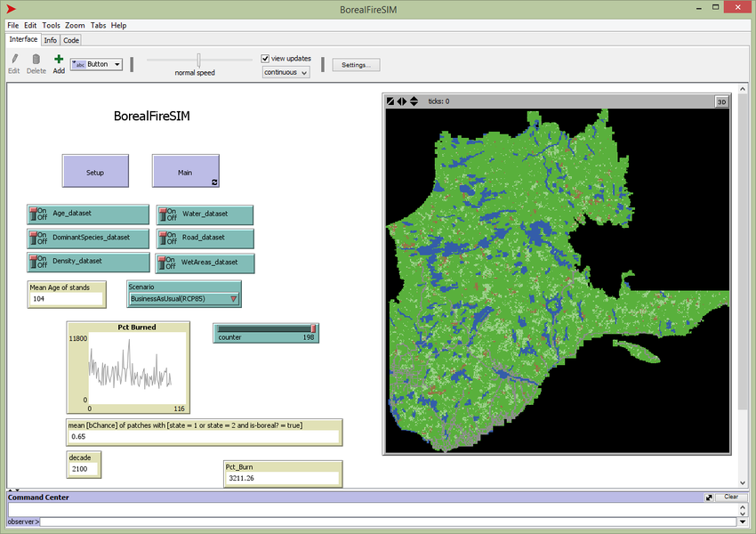Open the Tools menu
Viewport: 756px width, 534px height.
pyautogui.click(x=51, y=26)
